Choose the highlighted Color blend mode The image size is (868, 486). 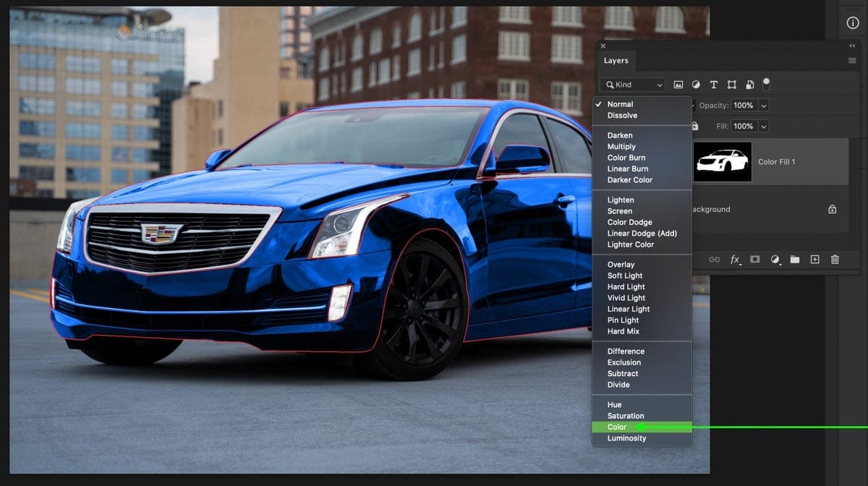(x=642, y=427)
